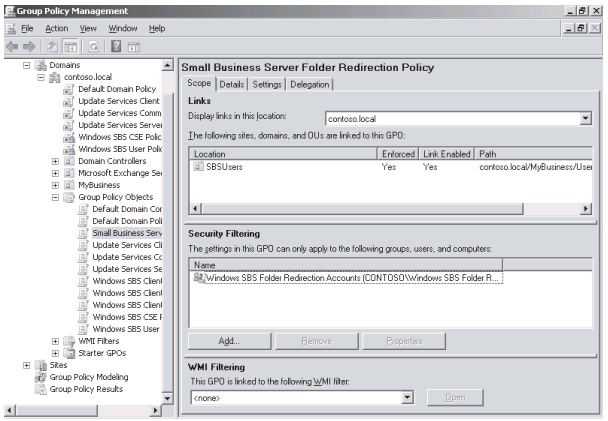Image resolution: width=608 pixels, height=421 pixels.
Task: Click the Forward arrow toolbar icon
Action: click(29, 47)
